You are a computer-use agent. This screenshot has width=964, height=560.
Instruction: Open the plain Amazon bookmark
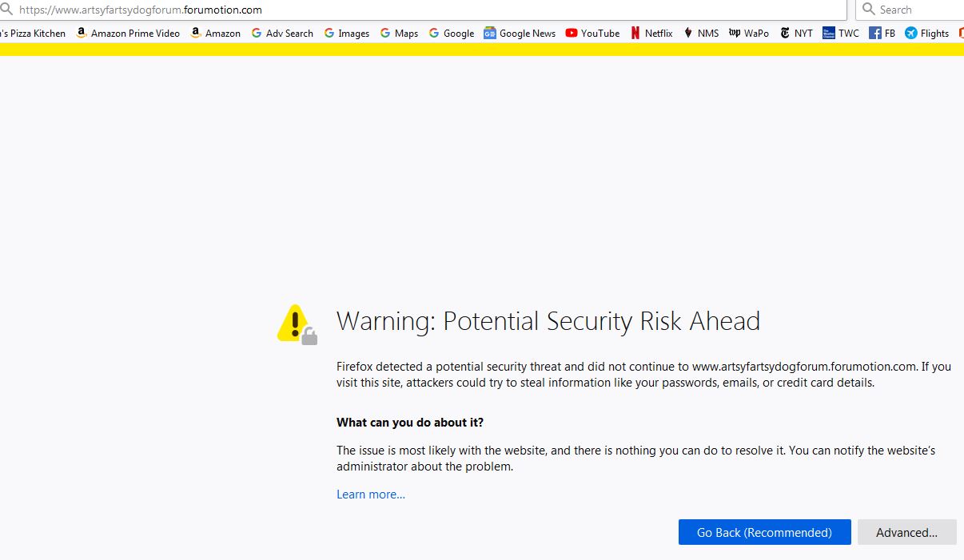coord(215,33)
